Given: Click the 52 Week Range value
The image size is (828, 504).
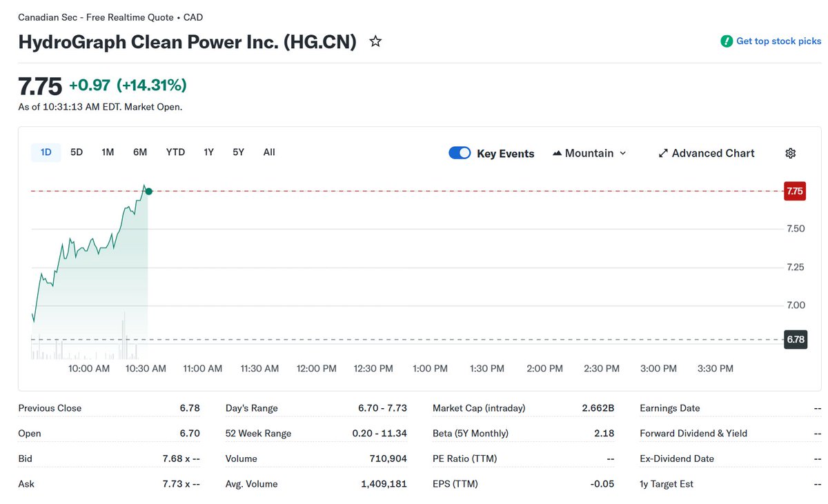Looking at the screenshot, I should coord(380,434).
